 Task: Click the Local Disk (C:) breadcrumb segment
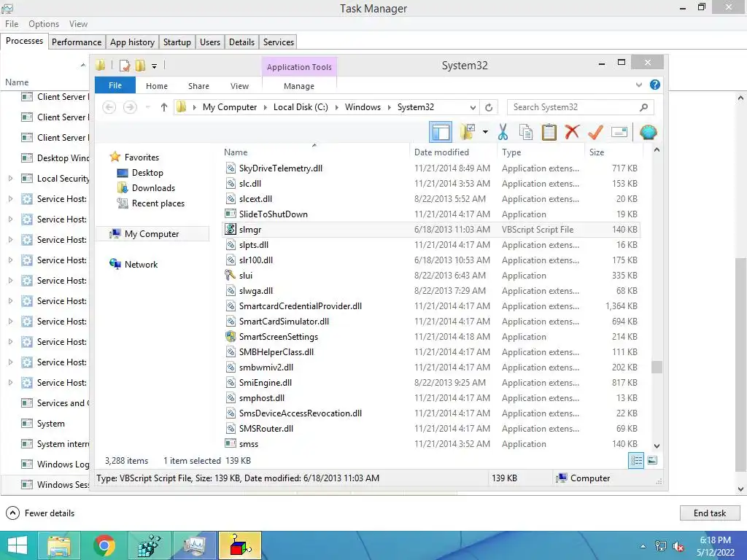[x=301, y=107]
